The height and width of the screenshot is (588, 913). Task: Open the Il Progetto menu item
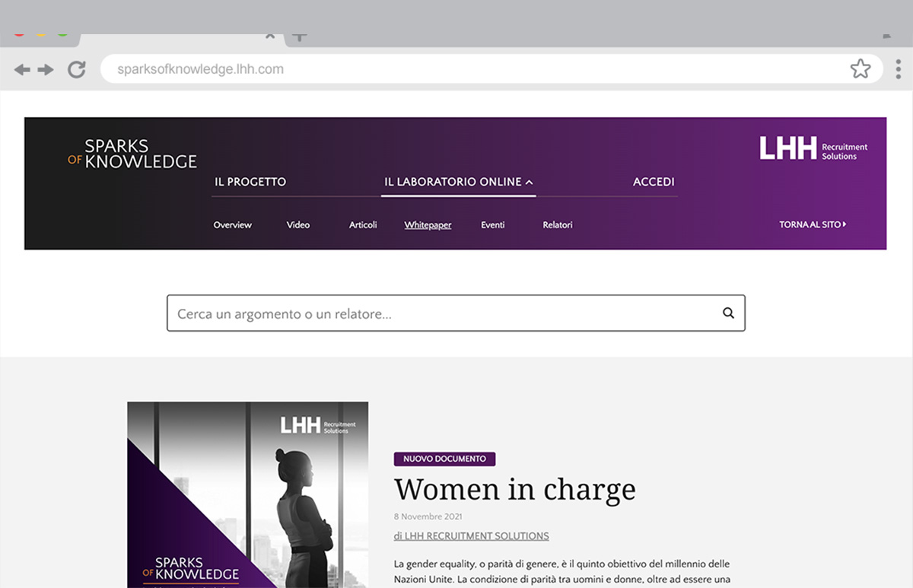click(250, 182)
